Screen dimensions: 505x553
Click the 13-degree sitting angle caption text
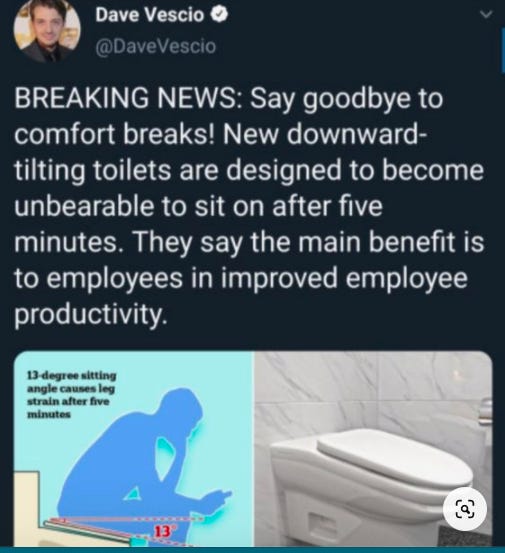coord(72,395)
